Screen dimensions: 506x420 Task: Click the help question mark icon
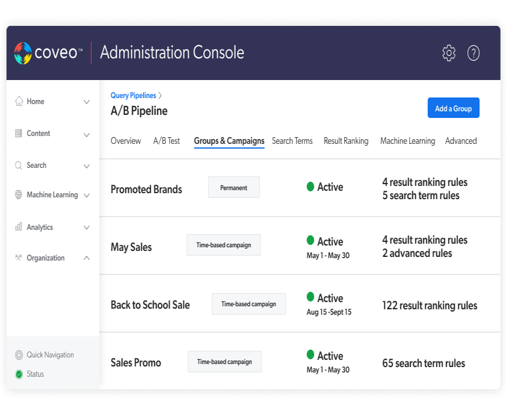474,53
